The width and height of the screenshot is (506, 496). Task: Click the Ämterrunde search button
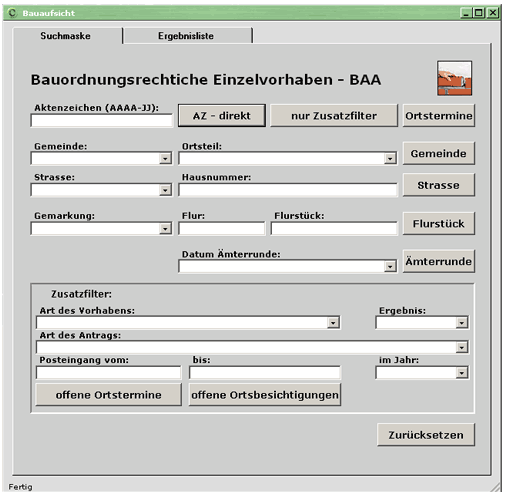tap(439, 261)
